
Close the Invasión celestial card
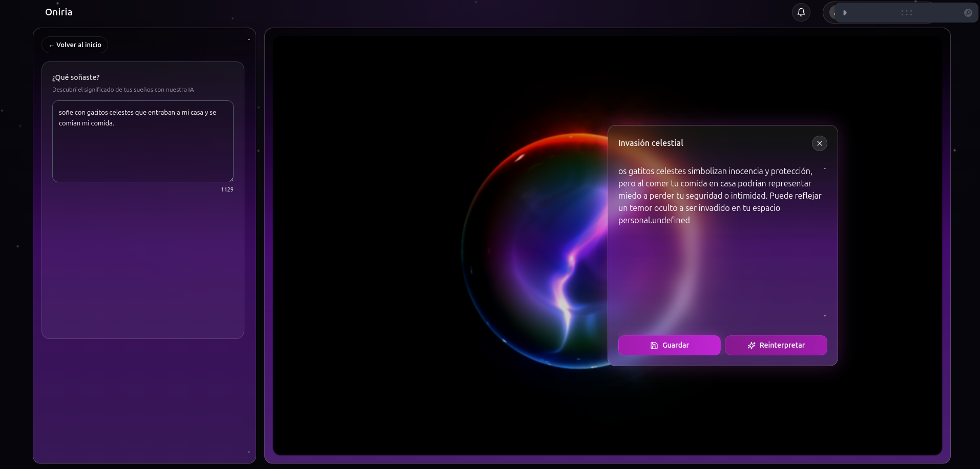click(x=819, y=143)
